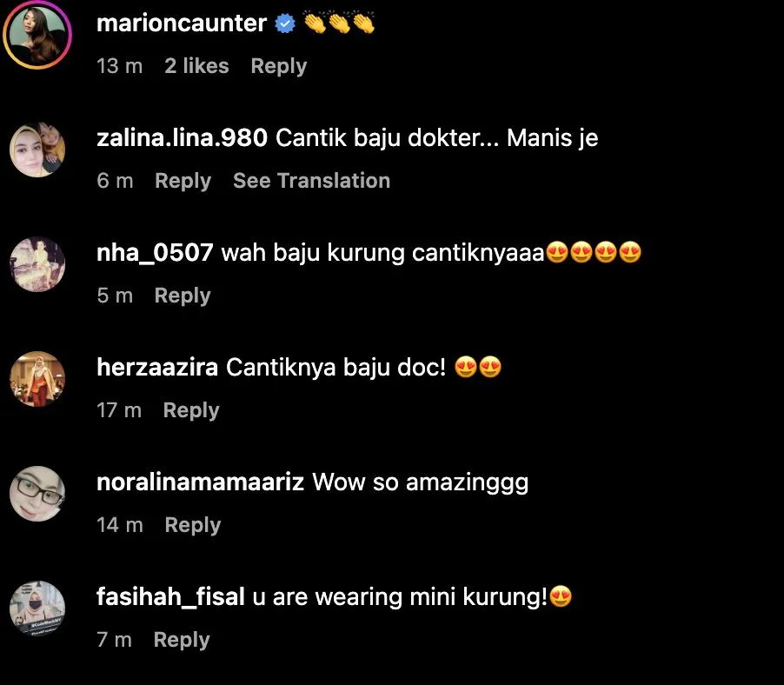Open the herzaazira username link
Image resolution: width=784 pixels, height=685 pixels.
157,367
